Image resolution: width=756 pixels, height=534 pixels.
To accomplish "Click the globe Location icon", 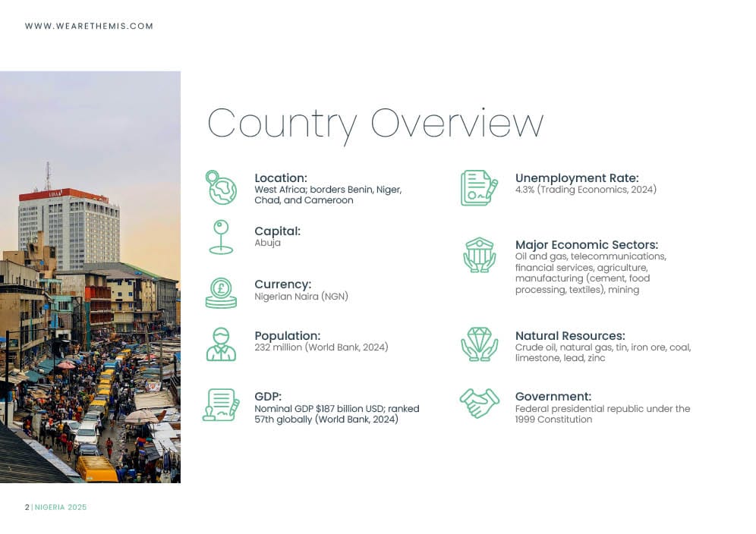I will 222,187.
